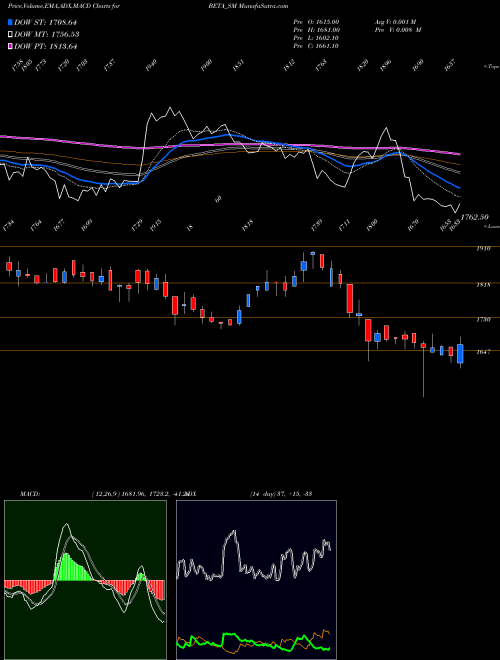Viewport: 500px width, 660px height.
Task: Click the MACD '(12,26,9)' values text
Action: (x=140, y=494)
